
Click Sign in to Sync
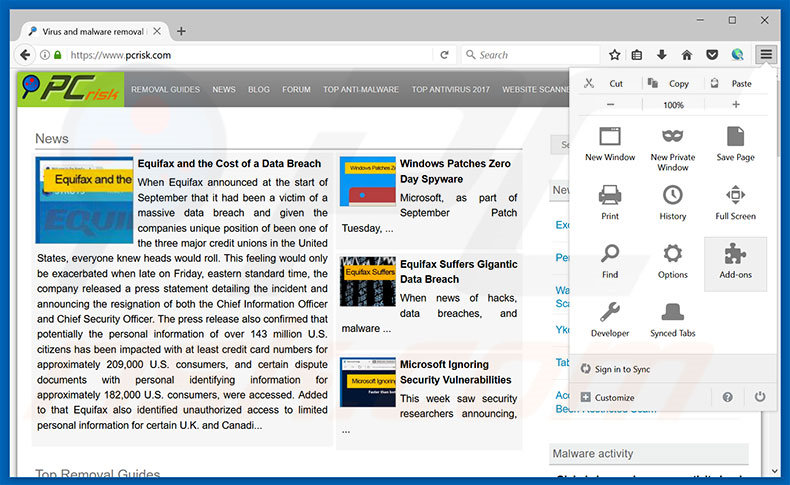[615, 369]
